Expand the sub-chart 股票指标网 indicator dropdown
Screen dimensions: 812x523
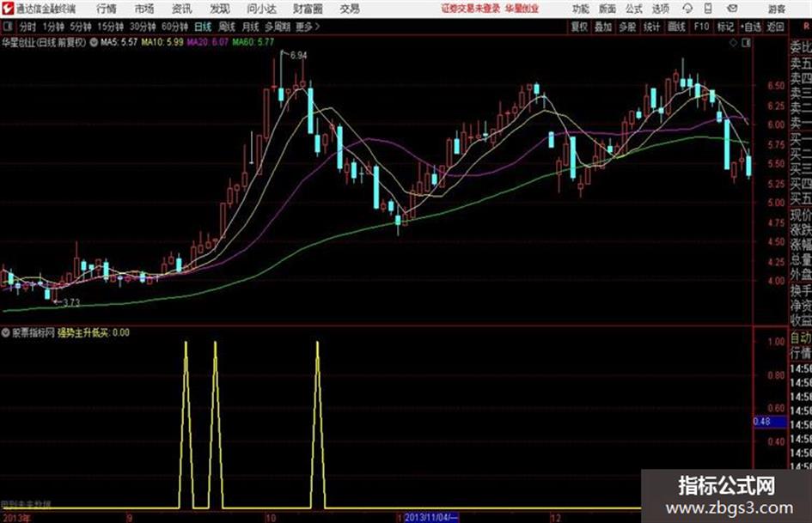[x=6, y=332]
